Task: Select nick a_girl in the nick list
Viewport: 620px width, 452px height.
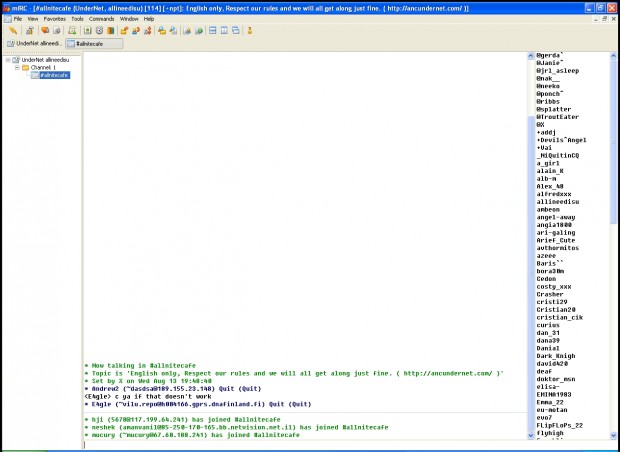Action: [548, 163]
